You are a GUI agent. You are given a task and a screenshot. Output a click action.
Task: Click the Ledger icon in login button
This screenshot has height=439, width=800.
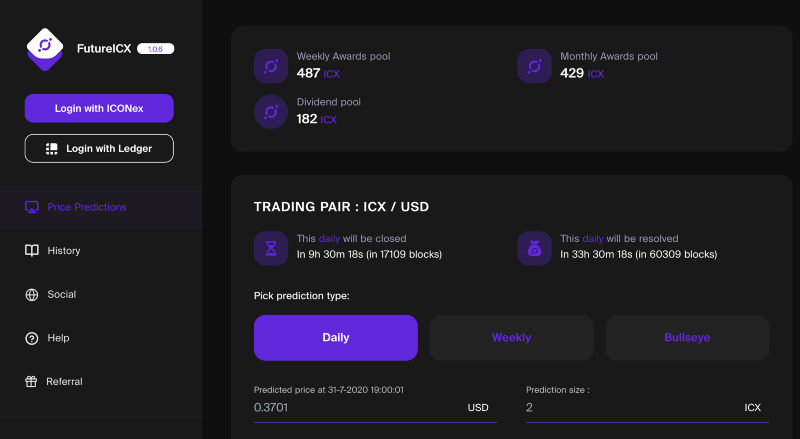click(x=52, y=149)
